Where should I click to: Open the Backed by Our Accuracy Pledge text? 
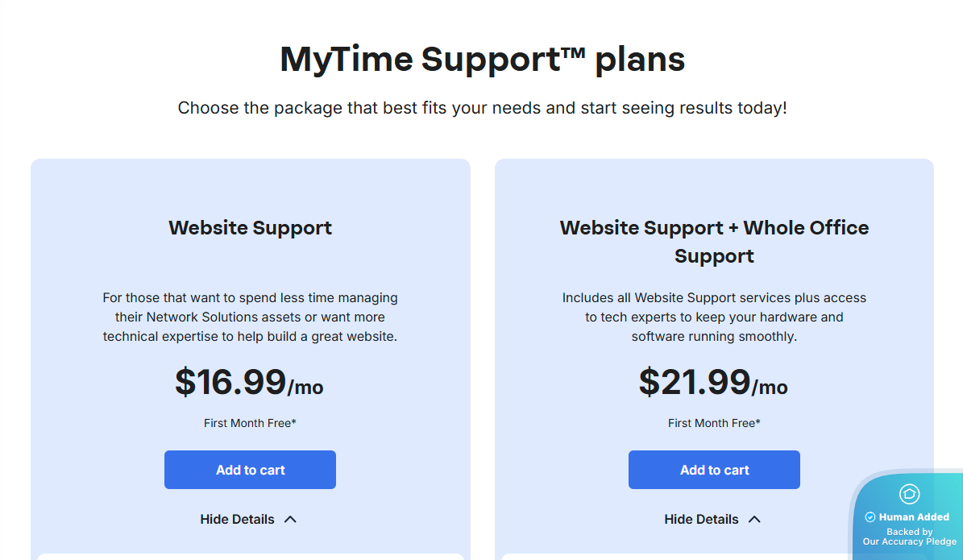[910, 537]
